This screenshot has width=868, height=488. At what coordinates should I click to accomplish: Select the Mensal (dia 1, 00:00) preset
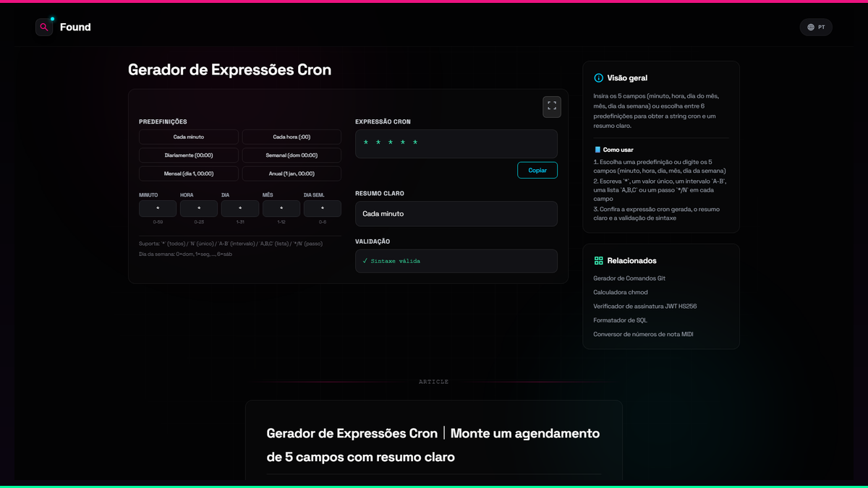click(189, 174)
